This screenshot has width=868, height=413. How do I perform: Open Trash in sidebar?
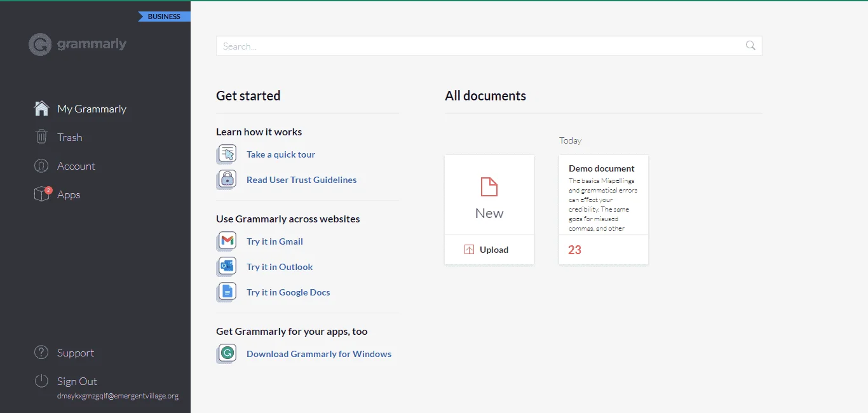click(x=70, y=137)
